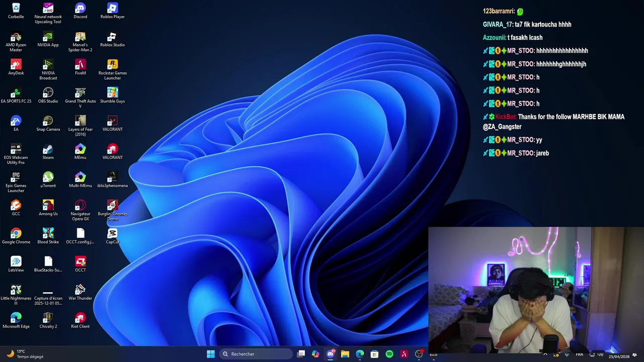Viewport: 644px width, 362px height.
Task: Open FRA keyboard language switcher
Action: [580, 354]
